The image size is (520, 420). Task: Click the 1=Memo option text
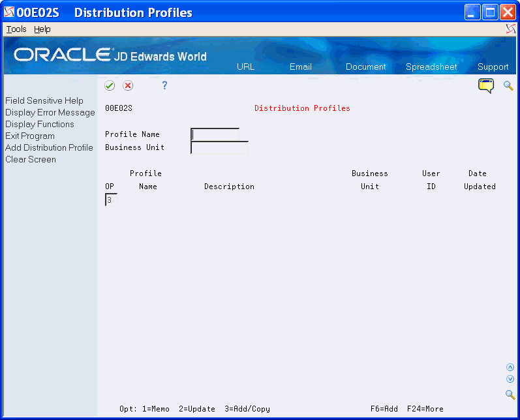pos(156,409)
